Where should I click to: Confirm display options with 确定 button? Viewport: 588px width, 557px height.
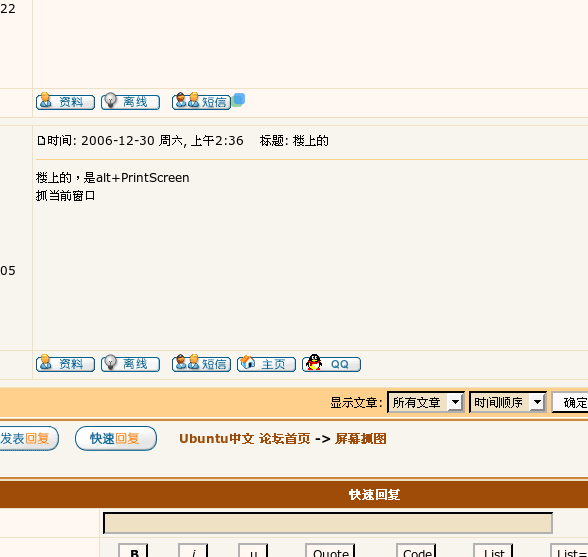click(x=570, y=402)
